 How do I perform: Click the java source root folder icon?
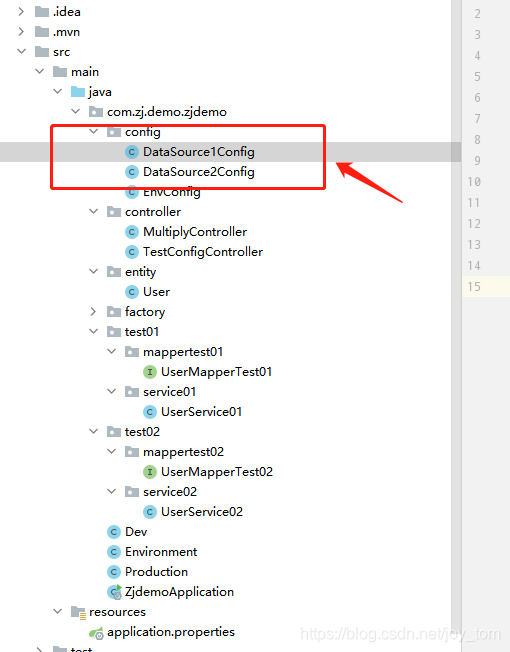pyautogui.click(x=78, y=91)
